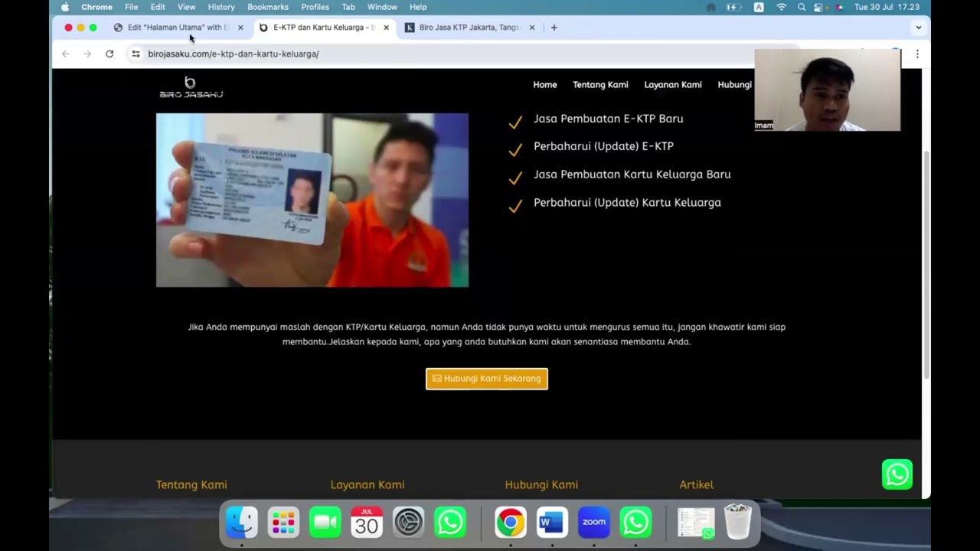The width and height of the screenshot is (980, 551).
Task: Click Home in site navigation
Action: [545, 85]
